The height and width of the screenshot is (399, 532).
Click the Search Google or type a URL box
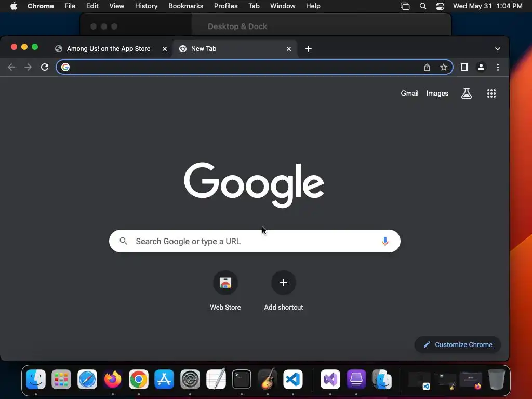[255, 241]
